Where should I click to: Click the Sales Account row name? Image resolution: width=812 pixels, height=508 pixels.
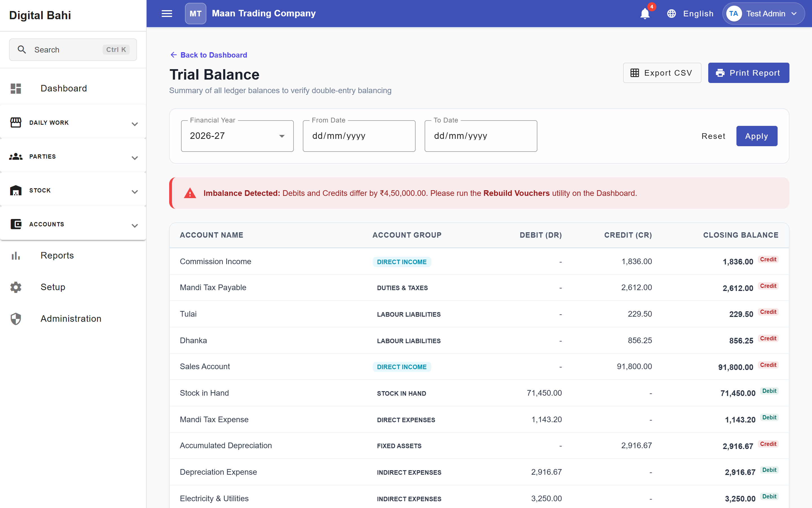[x=205, y=367]
